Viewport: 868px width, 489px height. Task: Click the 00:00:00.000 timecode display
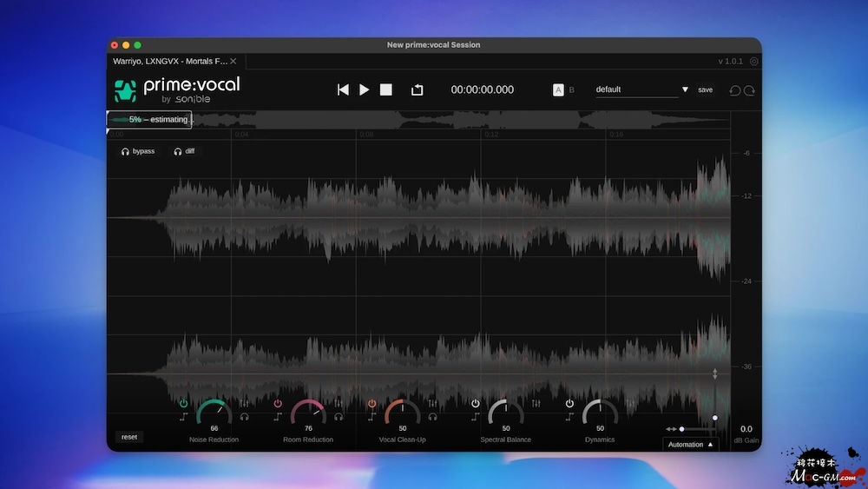coord(482,89)
